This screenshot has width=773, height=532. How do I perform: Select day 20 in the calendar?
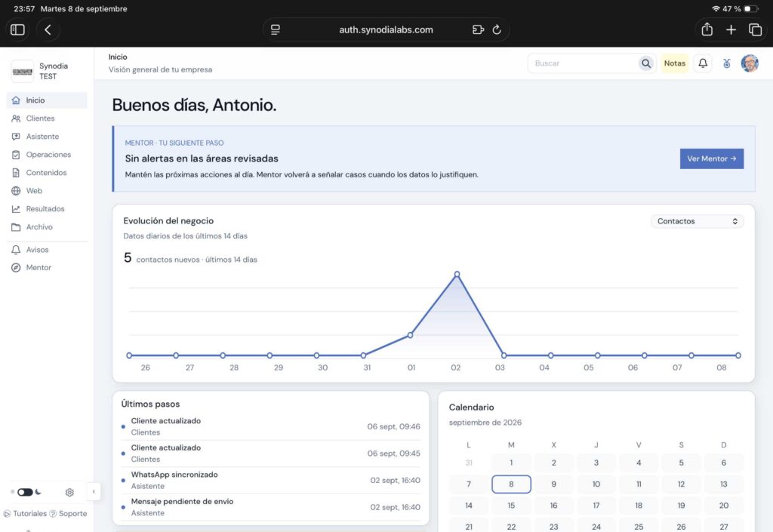coord(724,506)
